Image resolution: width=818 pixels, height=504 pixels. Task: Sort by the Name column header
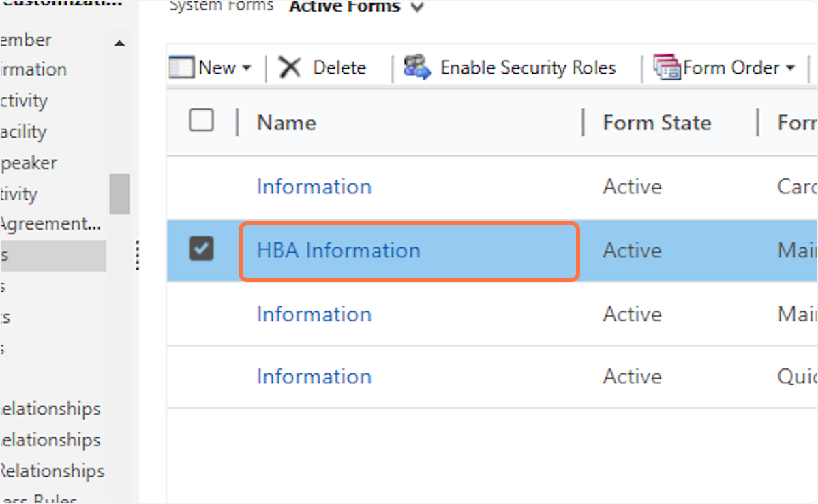tap(286, 123)
